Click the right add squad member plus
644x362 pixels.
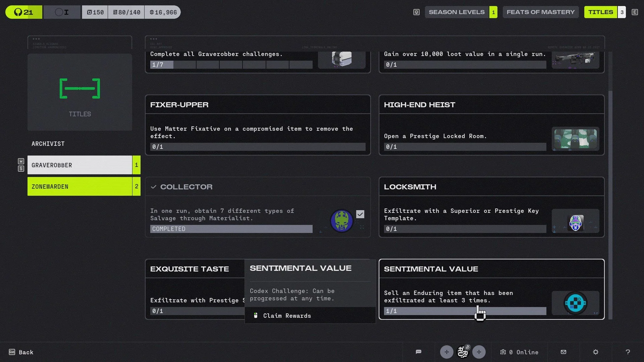point(479,352)
